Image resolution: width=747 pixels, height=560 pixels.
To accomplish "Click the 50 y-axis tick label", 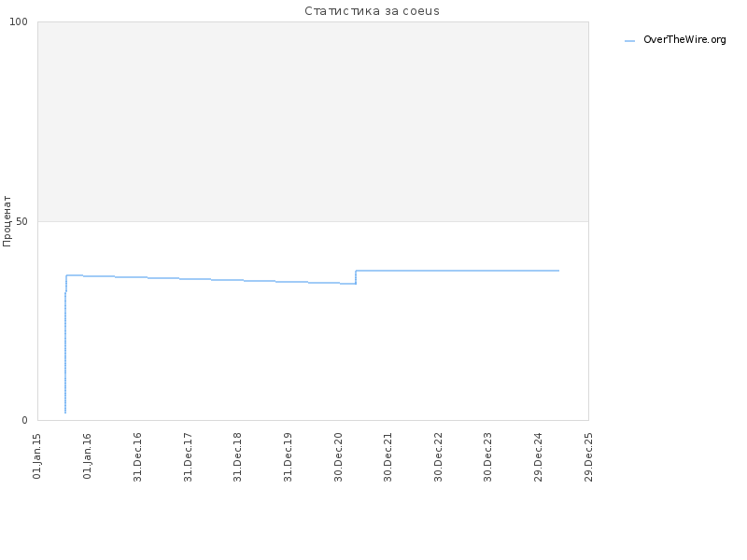I will click(21, 222).
